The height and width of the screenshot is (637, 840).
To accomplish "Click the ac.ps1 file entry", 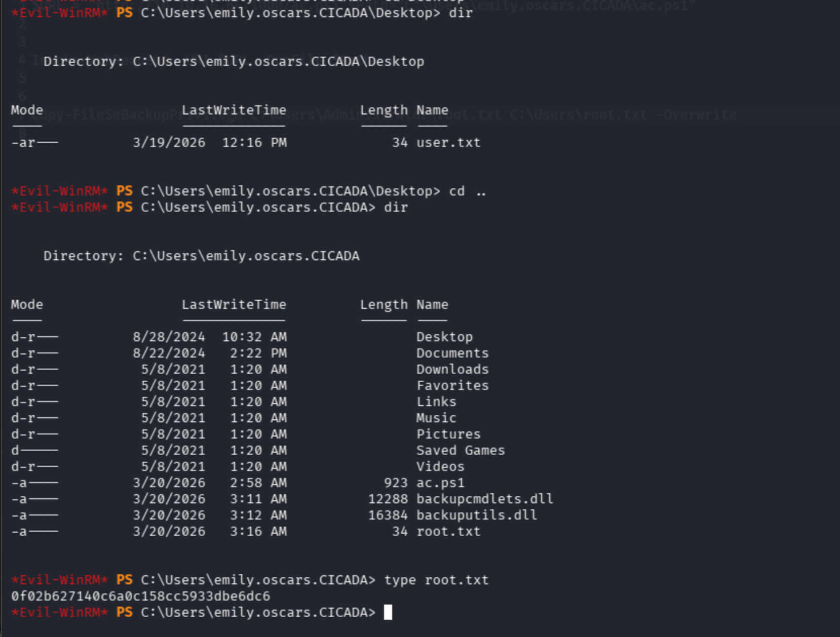I will click(440, 483).
